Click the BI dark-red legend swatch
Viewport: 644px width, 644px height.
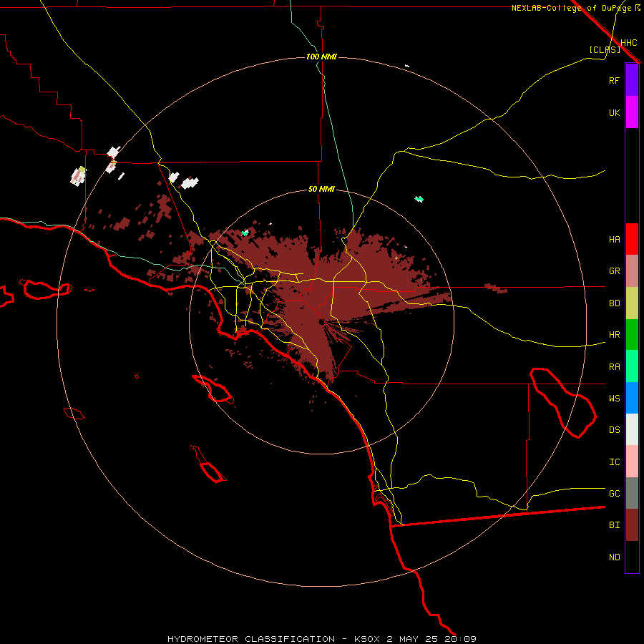(632, 525)
